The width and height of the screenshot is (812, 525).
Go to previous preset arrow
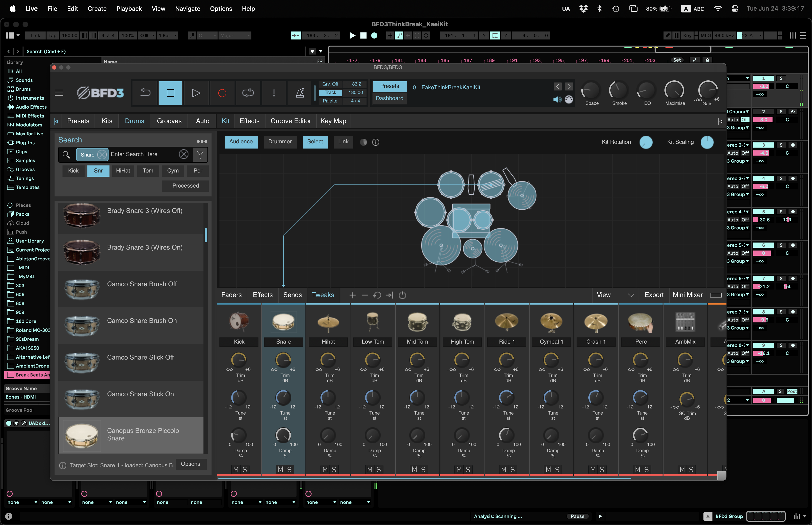click(558, 86)
